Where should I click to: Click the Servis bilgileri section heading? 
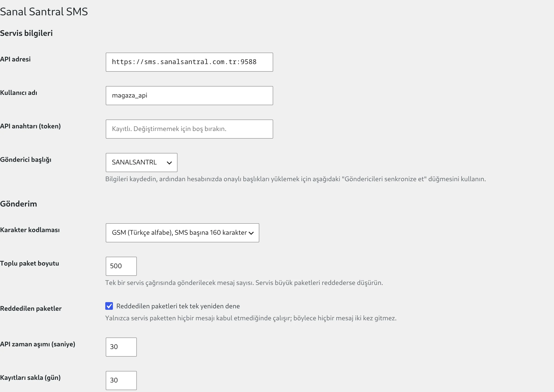26,33
